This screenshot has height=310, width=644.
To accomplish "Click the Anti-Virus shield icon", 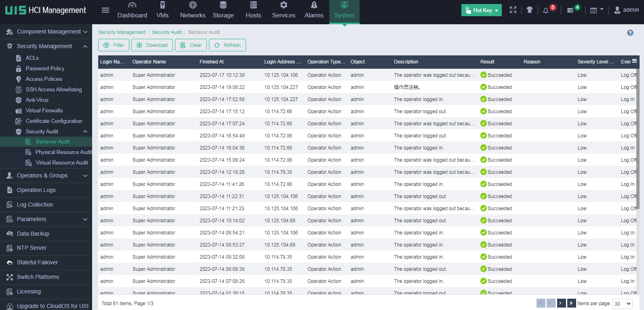I will (19, 100).
